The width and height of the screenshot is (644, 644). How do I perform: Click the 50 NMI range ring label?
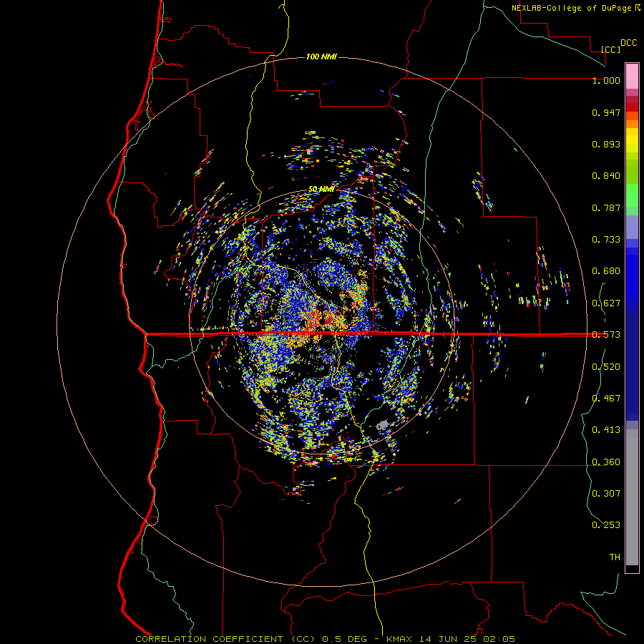(321, 189)
